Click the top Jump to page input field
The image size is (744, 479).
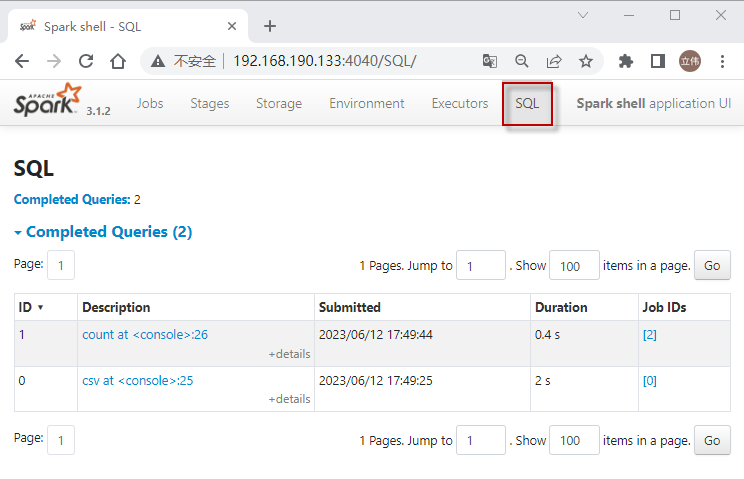(481, 265)
